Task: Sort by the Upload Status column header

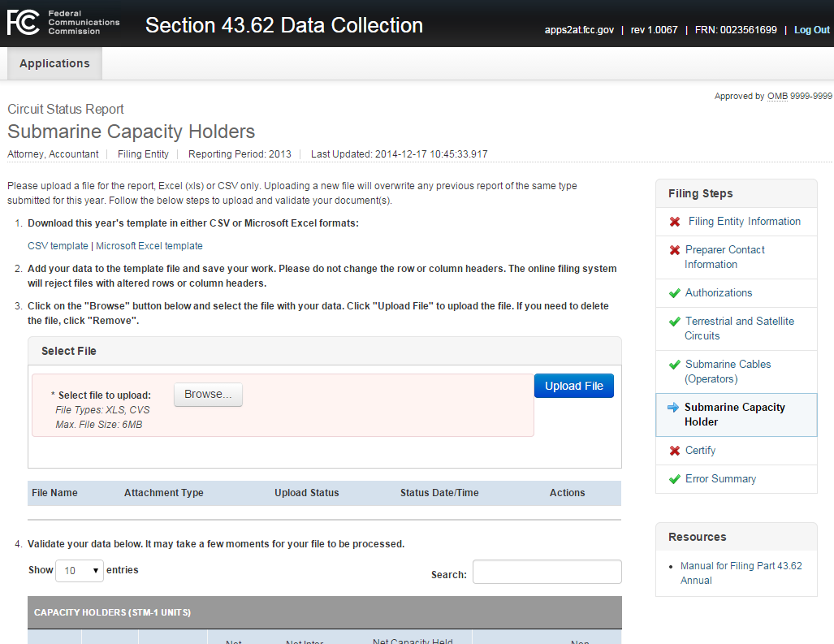Action: (306, 493)
